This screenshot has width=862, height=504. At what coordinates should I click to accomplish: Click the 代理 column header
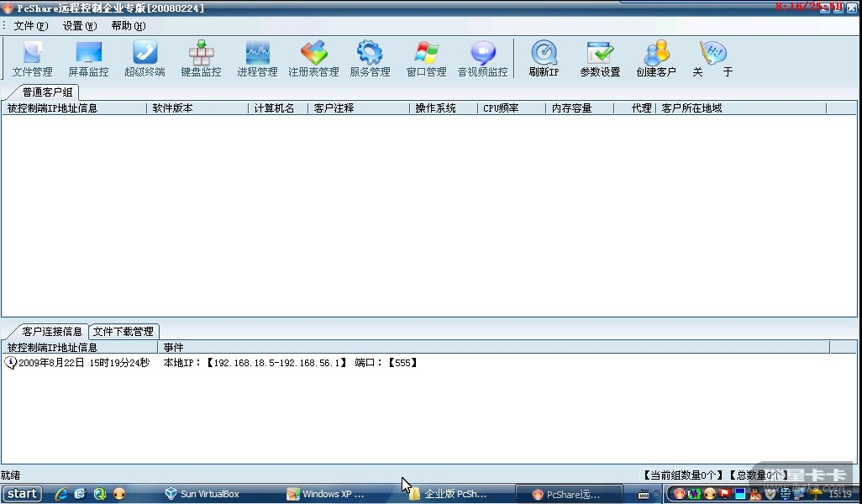(x=635, y=108)
